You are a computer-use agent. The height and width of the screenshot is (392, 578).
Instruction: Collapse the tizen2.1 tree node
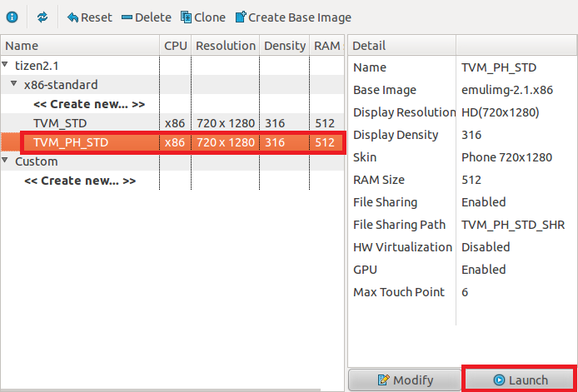(5, 65)
